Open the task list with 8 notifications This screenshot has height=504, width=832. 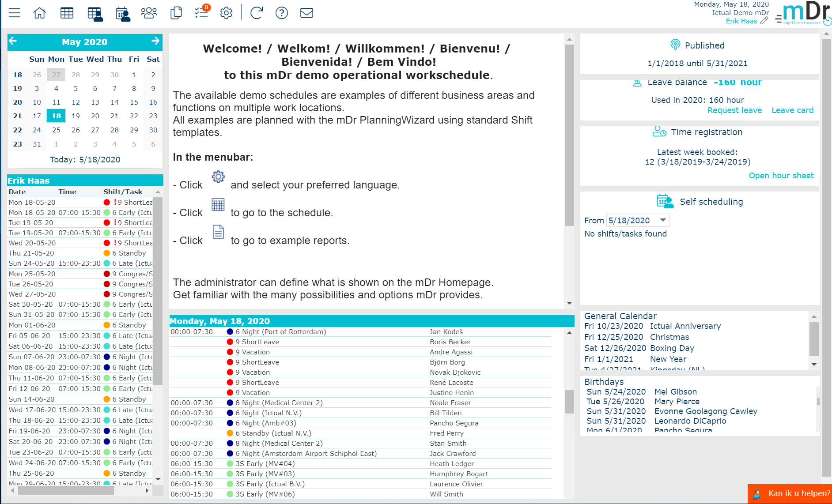[x=202, y=12]
